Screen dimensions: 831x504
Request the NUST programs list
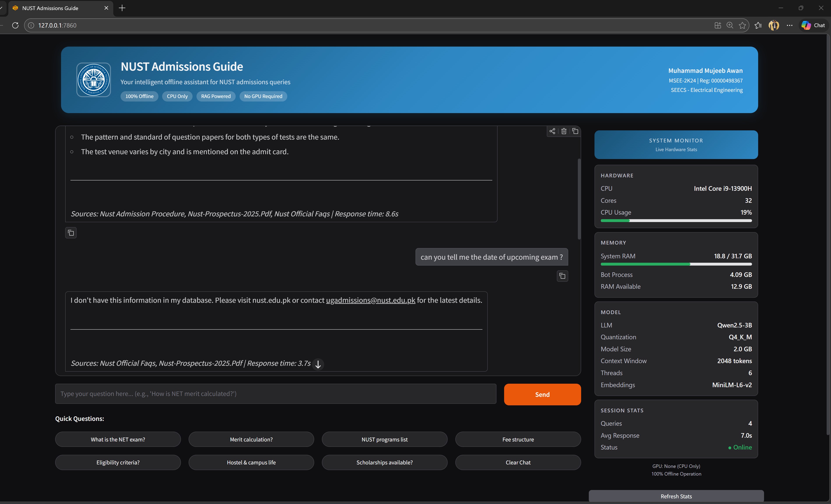point(384,439)
